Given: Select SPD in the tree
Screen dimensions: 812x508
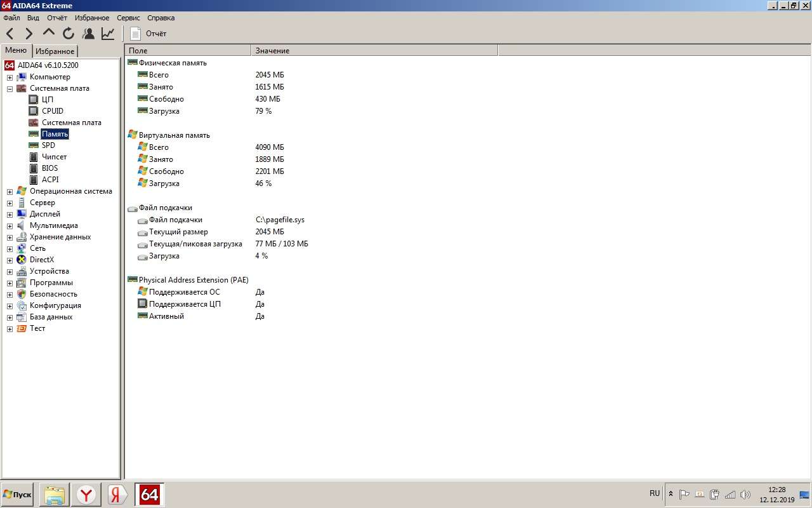Looking at the screenshot, I should click(48, 145).
